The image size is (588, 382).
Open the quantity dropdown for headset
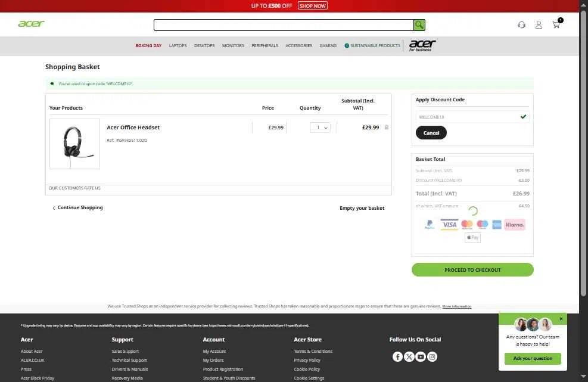[321, 127]
